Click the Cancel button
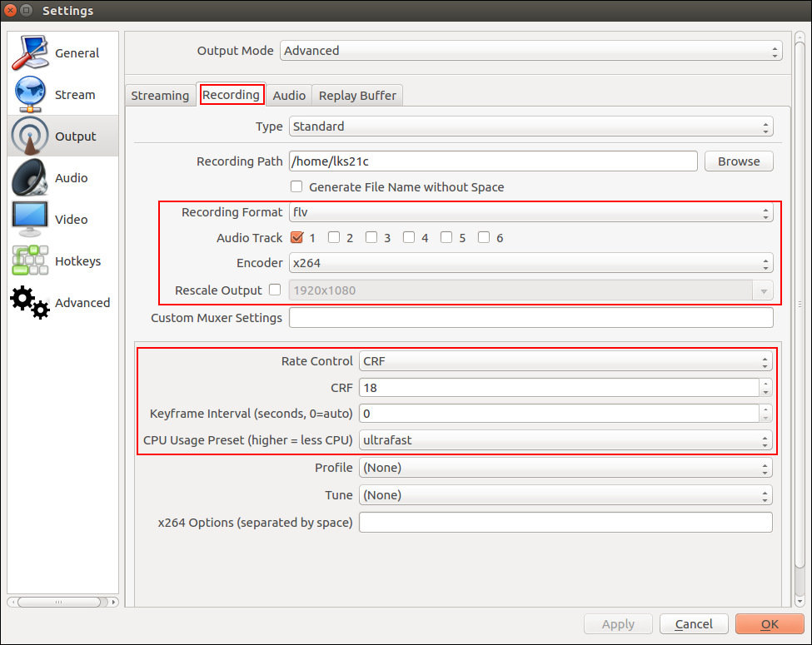This screenshot has width=812, height=645. click(x=694, y=624)
